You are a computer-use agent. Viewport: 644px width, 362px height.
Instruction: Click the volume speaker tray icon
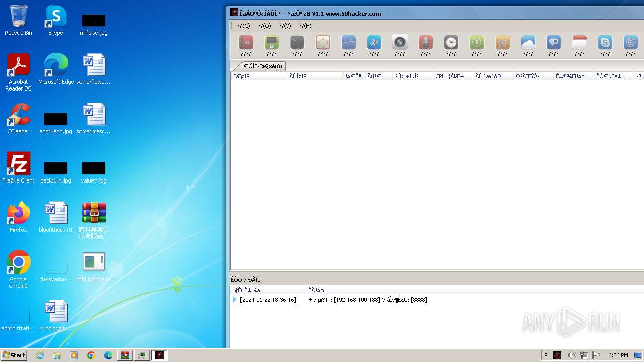click(572, 355)
